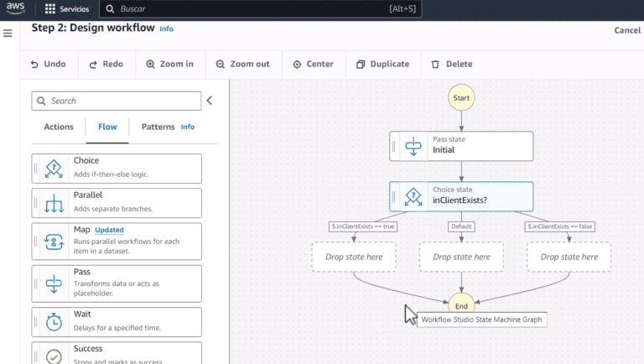644x364 pixels.
Task: Click drag handle on inClientExists? node
Action: [x=393, y=196]
